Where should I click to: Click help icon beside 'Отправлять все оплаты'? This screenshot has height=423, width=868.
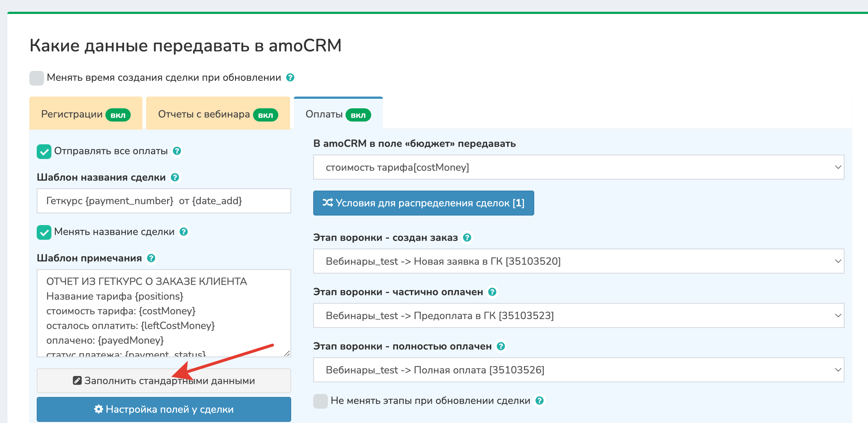tap(177, 151)
